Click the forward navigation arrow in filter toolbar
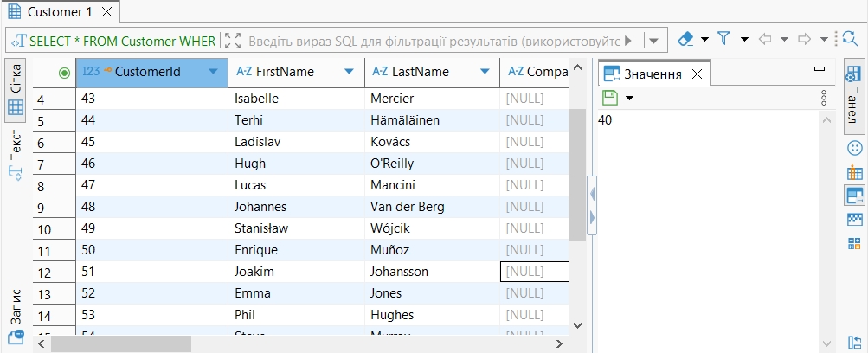Image resolution: width=868 pixels, height=353 pixels. point(804,39)
